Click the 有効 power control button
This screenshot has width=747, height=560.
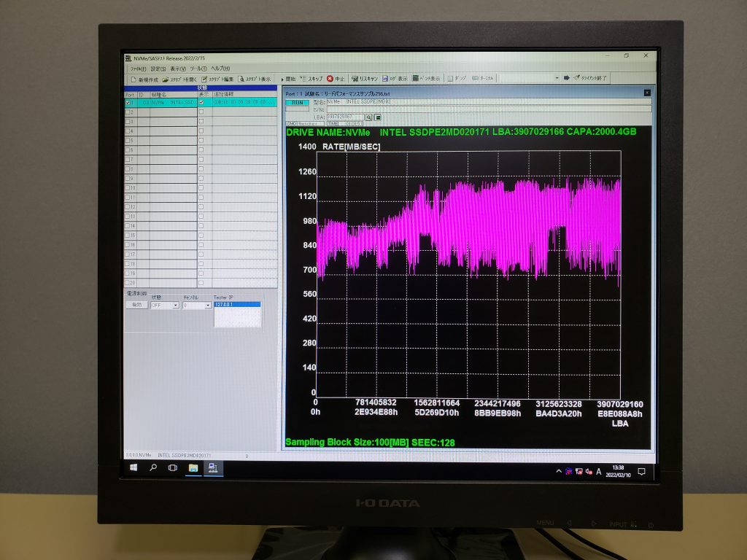(136, 306)
